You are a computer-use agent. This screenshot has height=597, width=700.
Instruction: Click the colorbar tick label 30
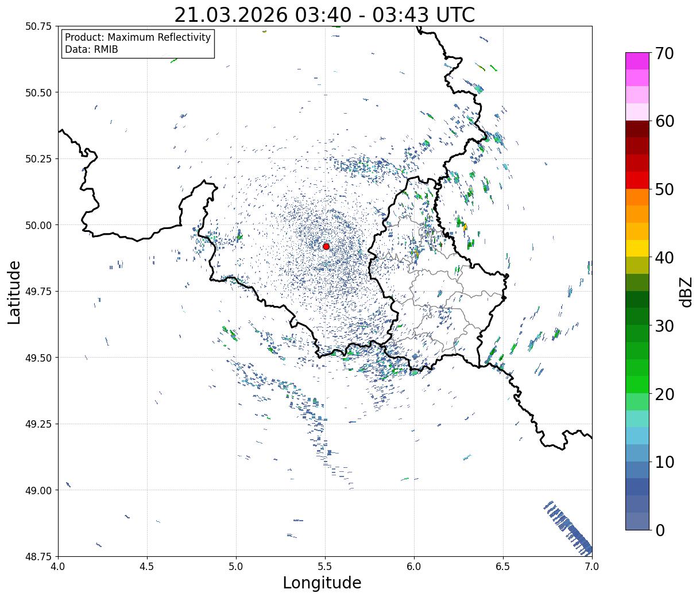665,325
